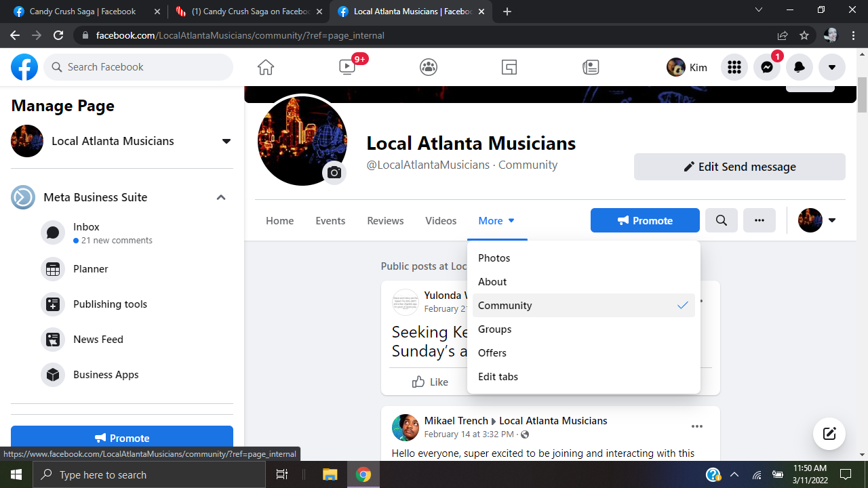Open Mikael Trench's profile link
868x488 pixels.
click(456, 421)
